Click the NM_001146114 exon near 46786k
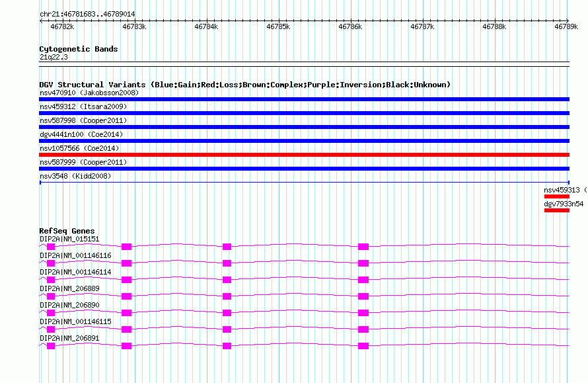 pyautogui.click(x=363, y=280)
